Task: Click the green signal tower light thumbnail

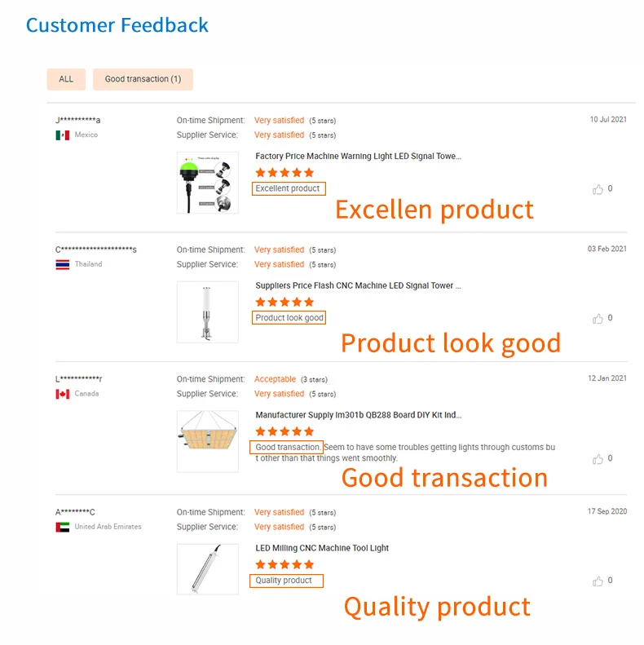Action: click(207, 183)
